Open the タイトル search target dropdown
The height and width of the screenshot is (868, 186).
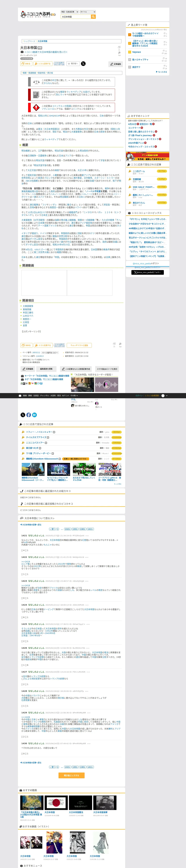click(87, 12)
